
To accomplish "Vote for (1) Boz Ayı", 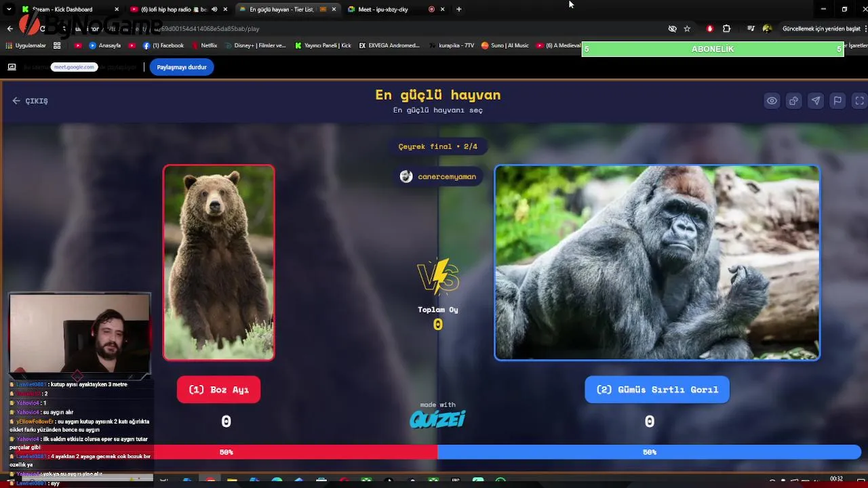I will (x=218, y=390).
